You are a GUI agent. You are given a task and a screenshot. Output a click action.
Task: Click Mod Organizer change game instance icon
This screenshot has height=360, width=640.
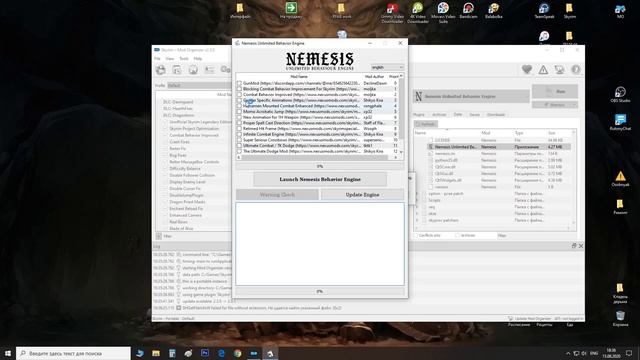[161, 70]
